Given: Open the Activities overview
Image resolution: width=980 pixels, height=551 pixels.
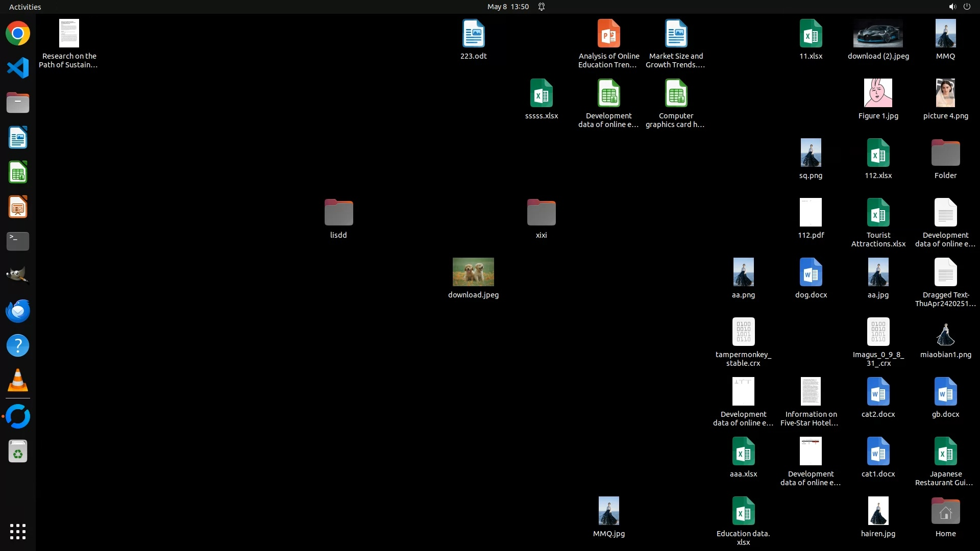Looking at the screenshot, I should [x=25, y=7].
